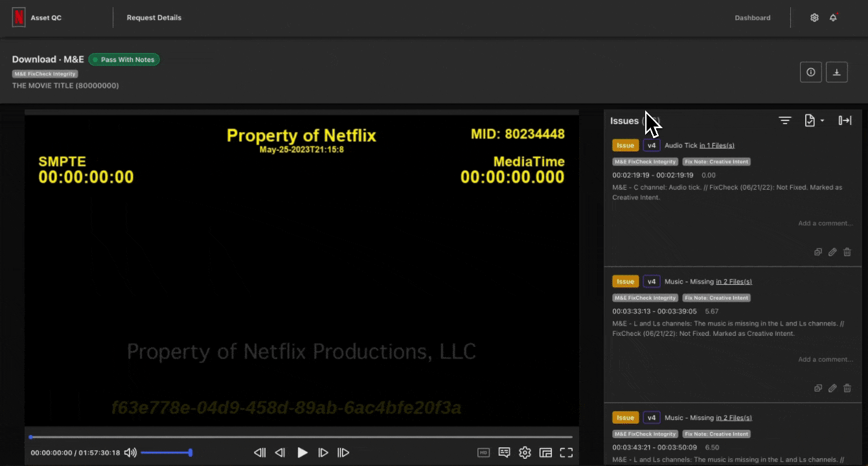Click timecode 00:03:33:13 - 00:03:39:05
868x466 pixels.
pos(654,311)
